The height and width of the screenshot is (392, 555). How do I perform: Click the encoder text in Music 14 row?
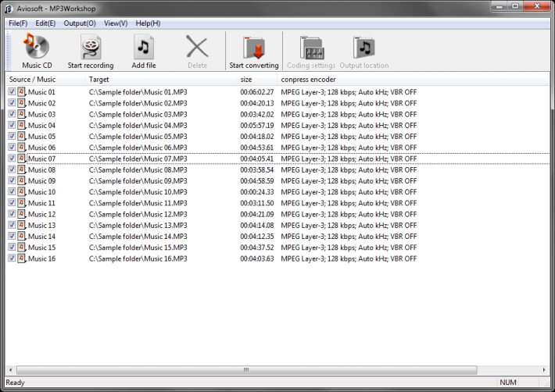pos(349,236)
